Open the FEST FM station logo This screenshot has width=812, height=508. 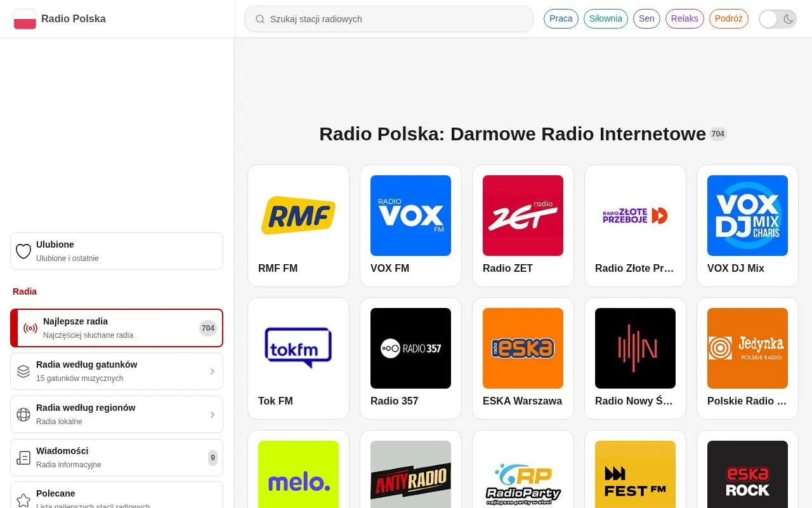(x=635, y=474)
